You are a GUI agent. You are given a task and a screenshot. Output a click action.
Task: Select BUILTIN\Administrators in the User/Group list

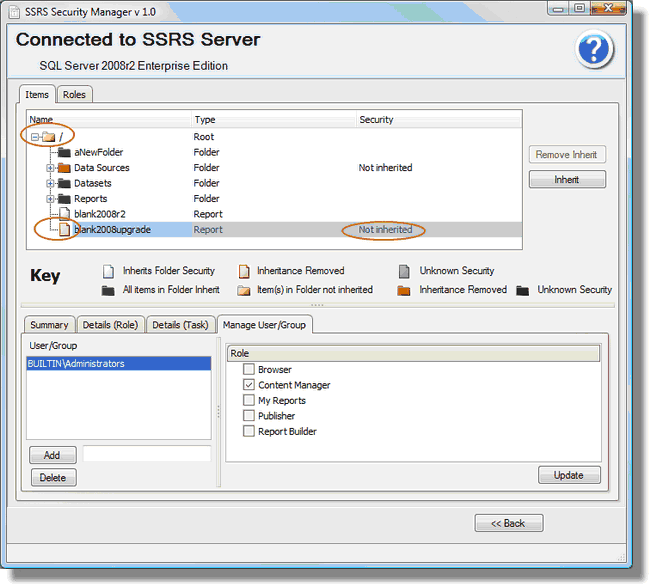click(x=119, y=363)
